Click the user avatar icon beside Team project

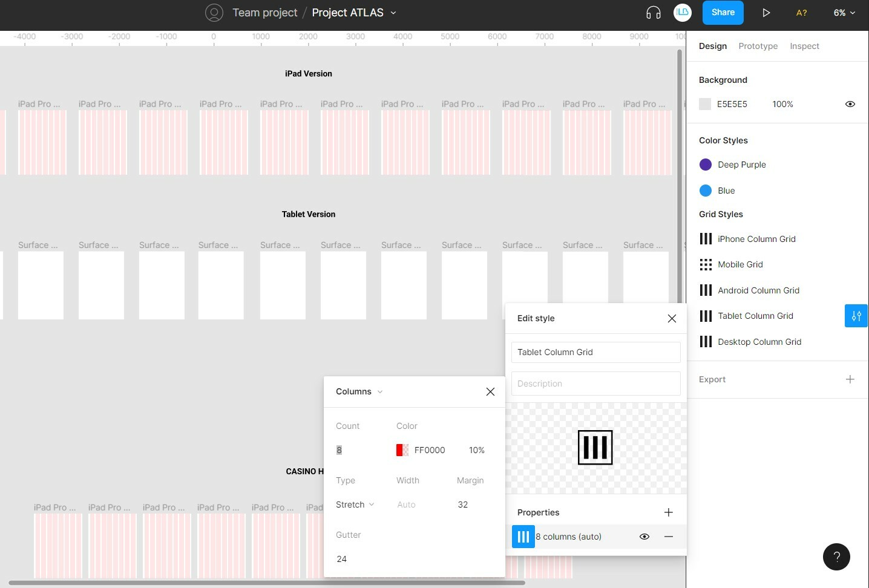pyautogui.click(x=214, y=13)
